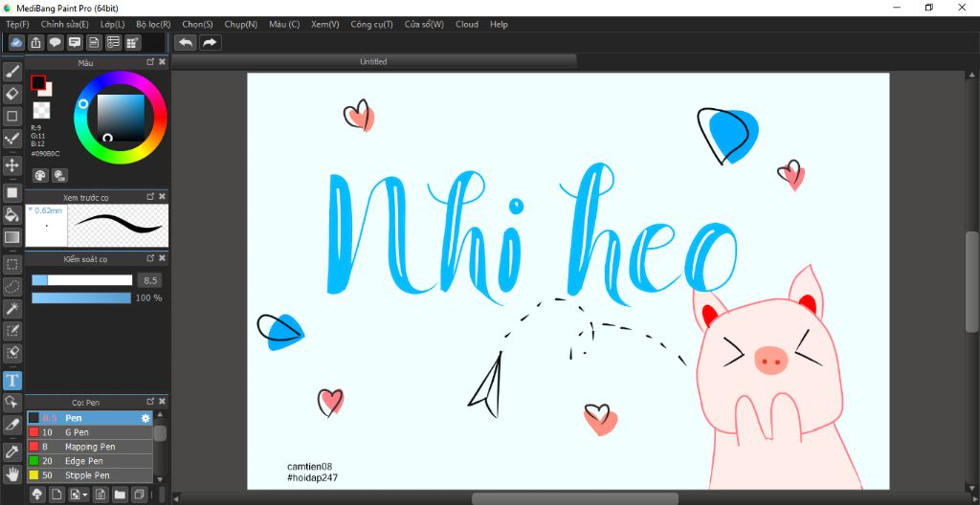
Task: Open the second palette settings icon
Action: (x=59, y=176)
